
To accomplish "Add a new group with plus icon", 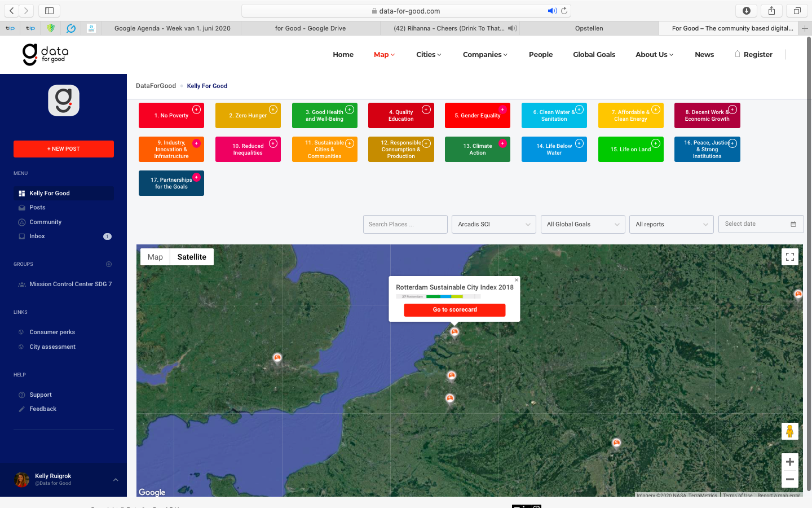I will 109,264.
